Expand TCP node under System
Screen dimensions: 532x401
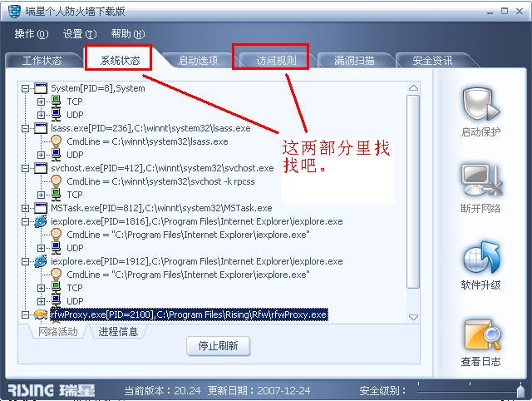(x=41, y=101)
